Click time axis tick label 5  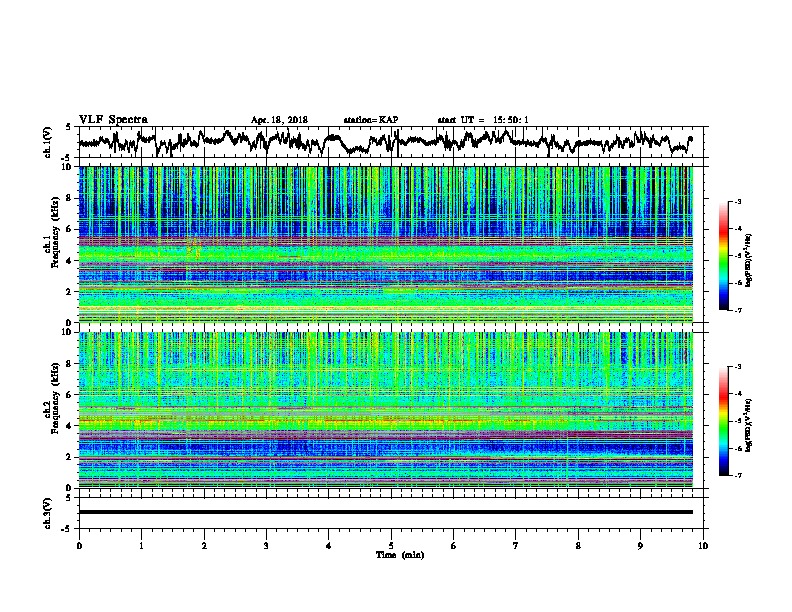(391, 546)
